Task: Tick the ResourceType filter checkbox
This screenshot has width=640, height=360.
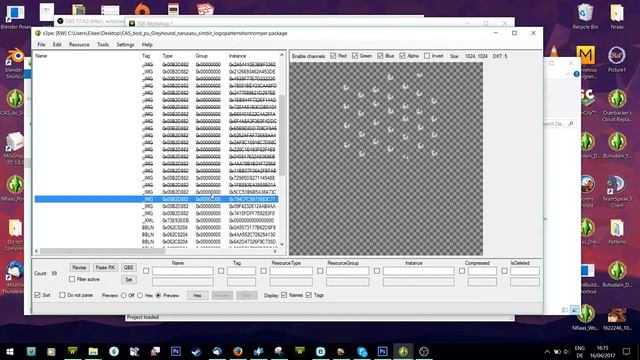Action: click(x=263, y=271)
